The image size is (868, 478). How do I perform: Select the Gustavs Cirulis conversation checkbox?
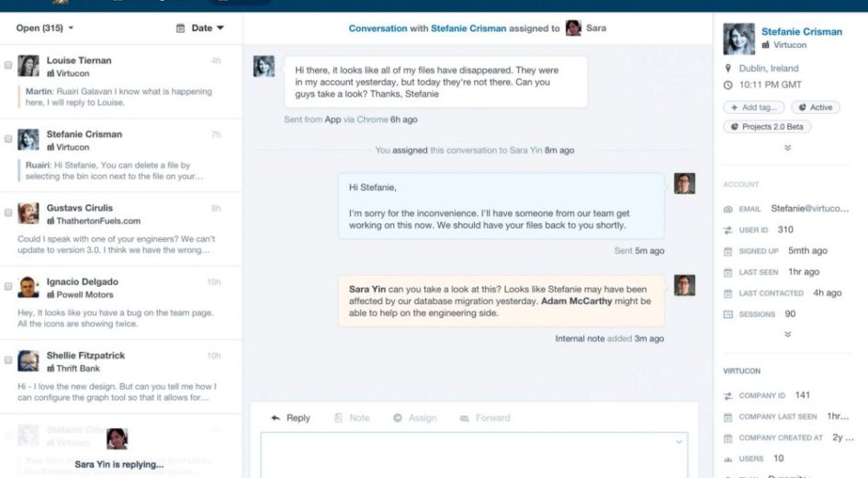click(x=8, y=213)
